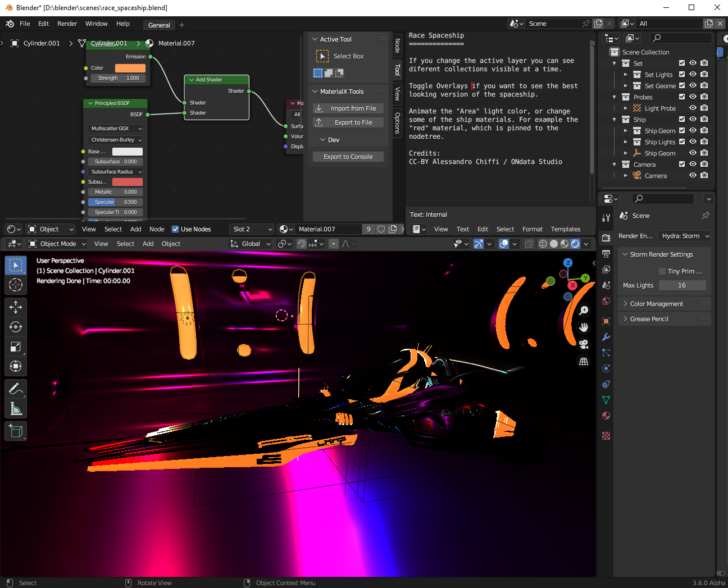Switch to wireframe viewport shading

click(543, 244)
